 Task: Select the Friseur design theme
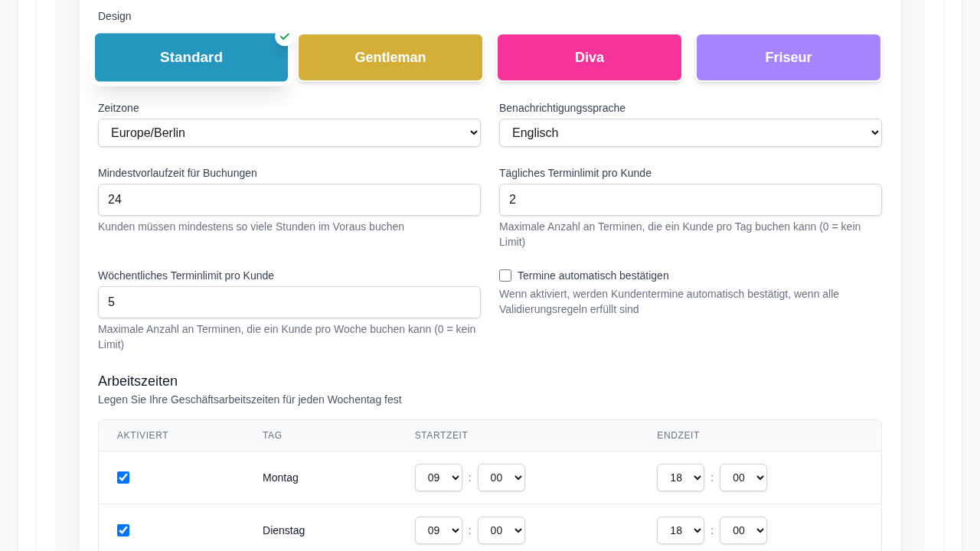(789, 57)
